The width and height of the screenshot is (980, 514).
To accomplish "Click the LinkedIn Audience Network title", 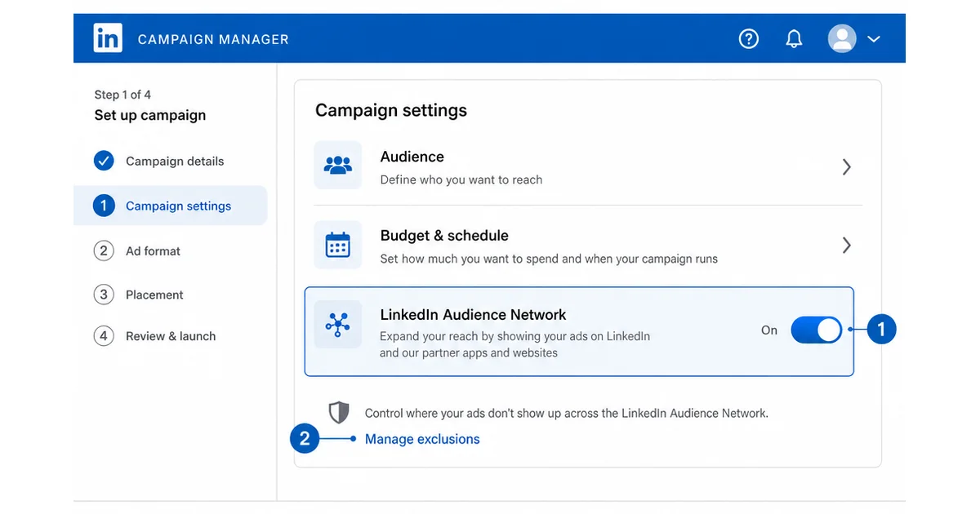I will point(474,315).
